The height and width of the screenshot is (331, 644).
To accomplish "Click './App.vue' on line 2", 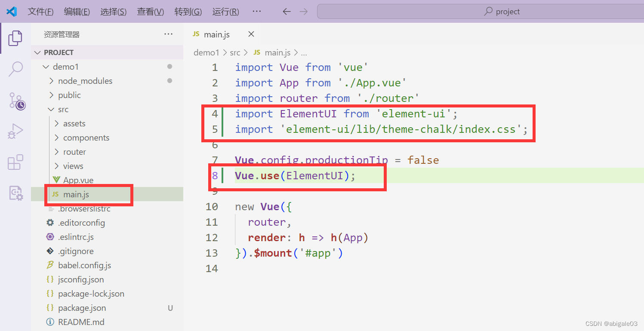I will point(372,83).
